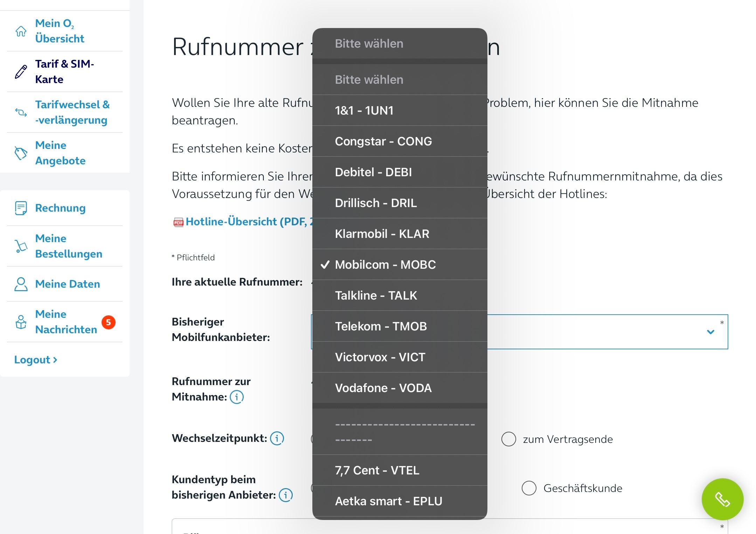Click the invoice icon beside Rechnung
Screen dimensions: 756x534
[21, 208]
